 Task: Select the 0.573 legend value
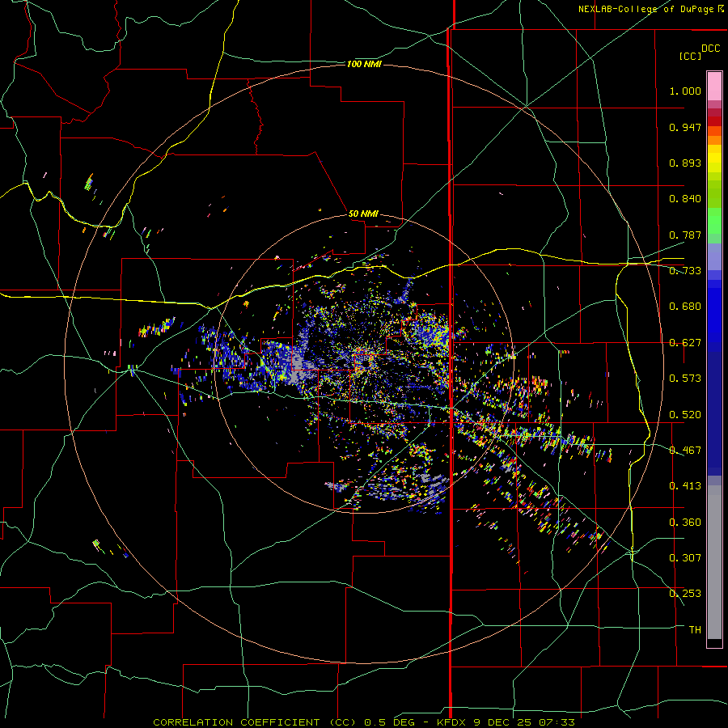(x=685, y=379)
